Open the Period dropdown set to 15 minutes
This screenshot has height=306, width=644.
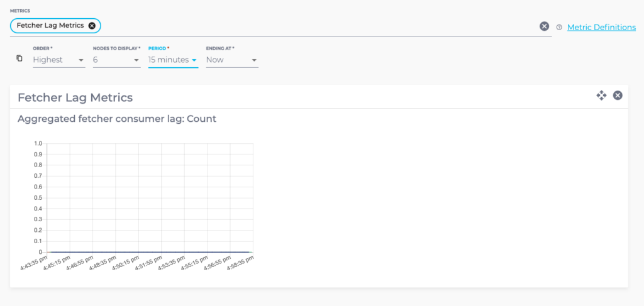(173, 60)
